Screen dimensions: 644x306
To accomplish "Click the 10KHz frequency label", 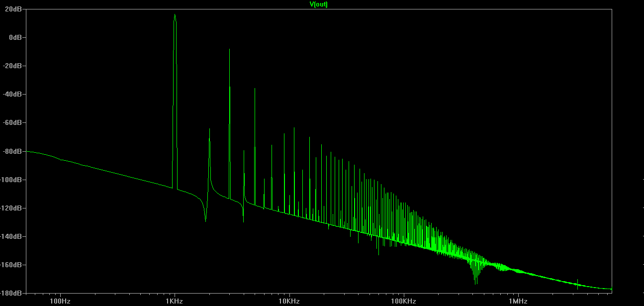I will pos(288,301).
